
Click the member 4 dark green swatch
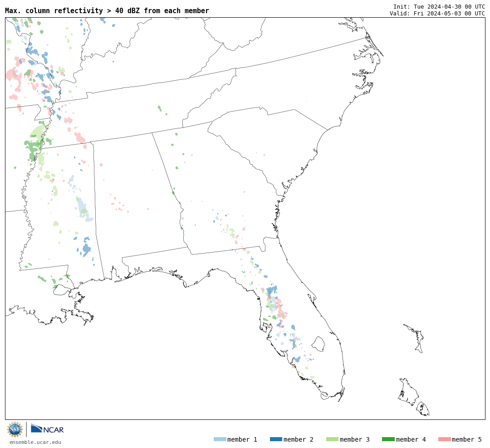coord(388,439)
